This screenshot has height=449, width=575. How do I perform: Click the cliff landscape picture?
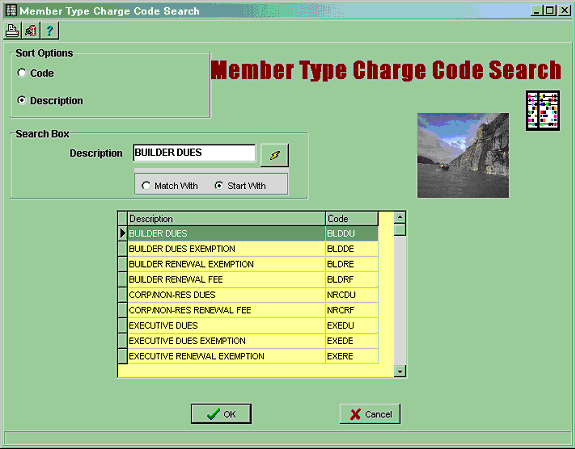[x=463, y=156]
